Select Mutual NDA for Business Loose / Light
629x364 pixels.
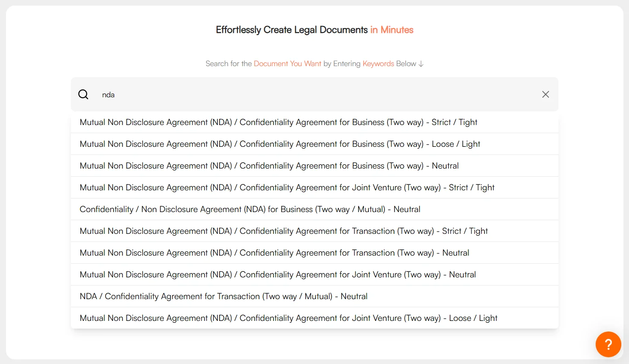click(x=280, y=144)
